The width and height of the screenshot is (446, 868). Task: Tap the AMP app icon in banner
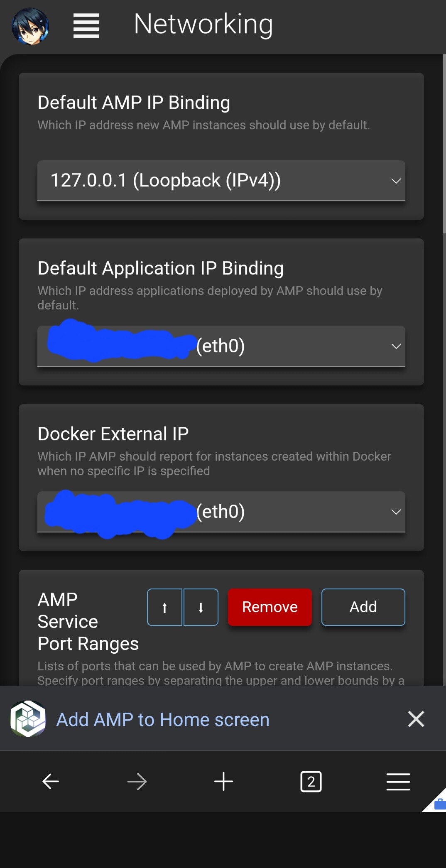(28, 719)
